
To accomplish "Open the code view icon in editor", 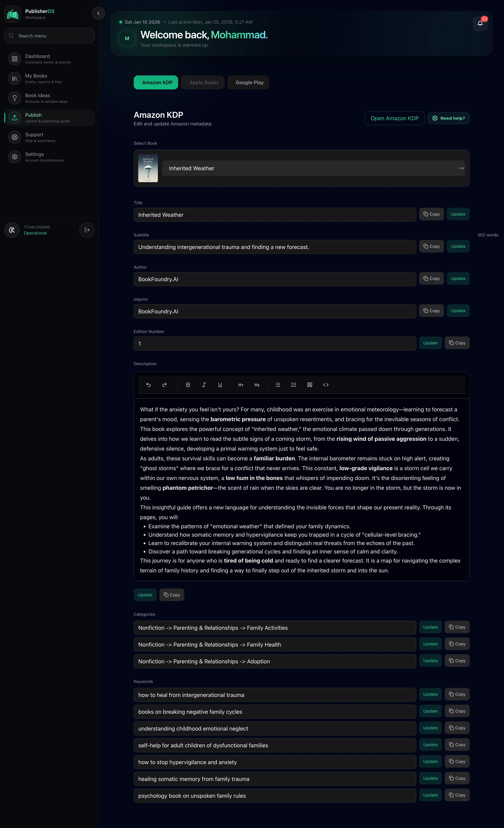I will coord(325,385).
